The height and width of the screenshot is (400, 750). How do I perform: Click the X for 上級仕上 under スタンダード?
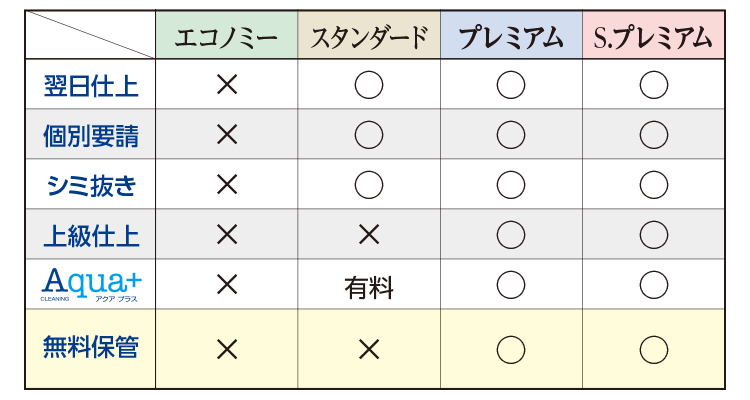(x=369, y=234)
